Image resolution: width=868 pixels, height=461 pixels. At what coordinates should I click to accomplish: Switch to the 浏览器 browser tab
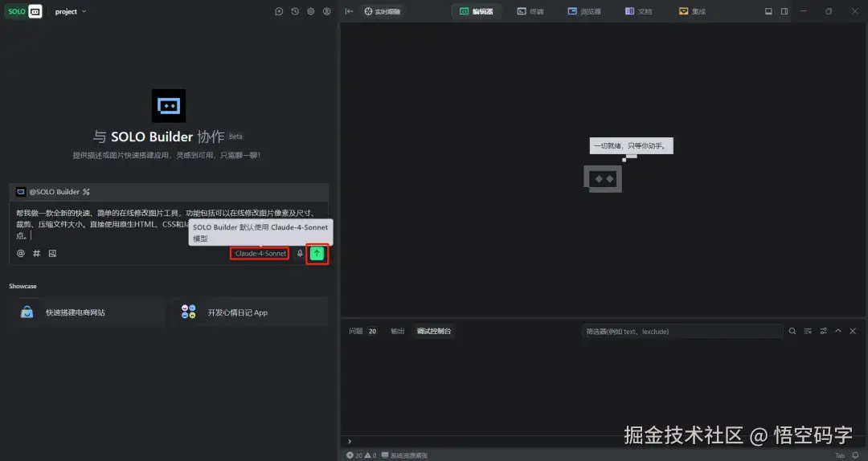tap(584, 11)
